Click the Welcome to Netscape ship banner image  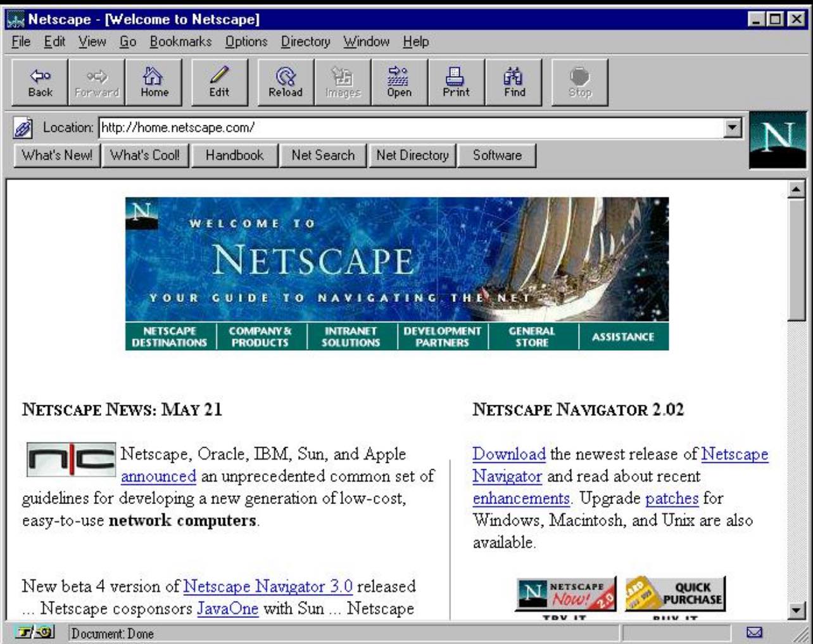[397, 260]
